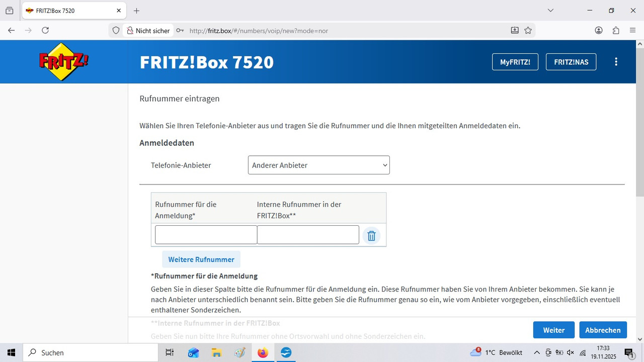Click the MyFRITZ! button

pyautogui.click(x=515, y=62)
